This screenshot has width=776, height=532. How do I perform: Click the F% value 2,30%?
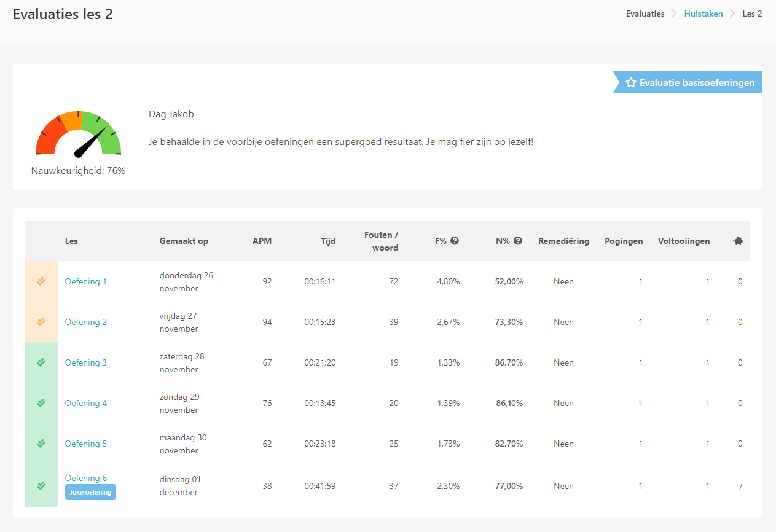point(449,486)
